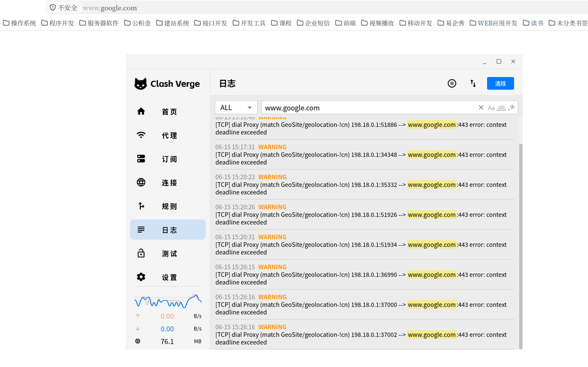Open the 订阅 subscriptions page

pos(168,159)
